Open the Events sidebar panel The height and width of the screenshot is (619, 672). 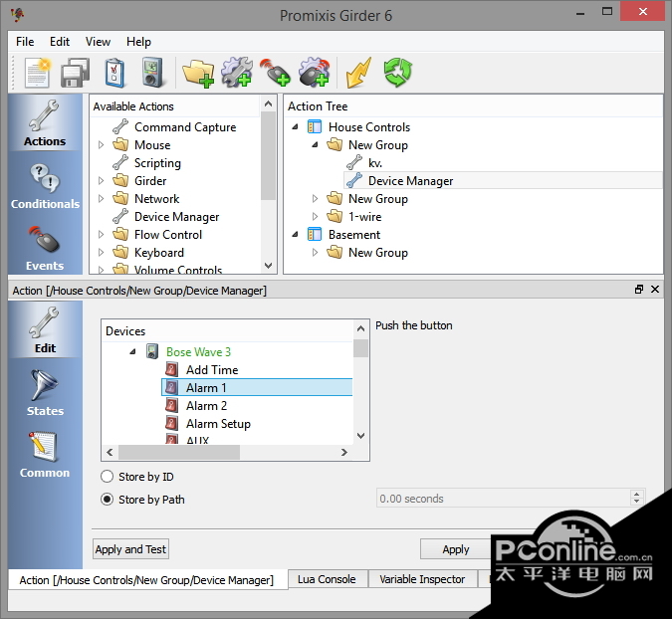tap(45, 248)
